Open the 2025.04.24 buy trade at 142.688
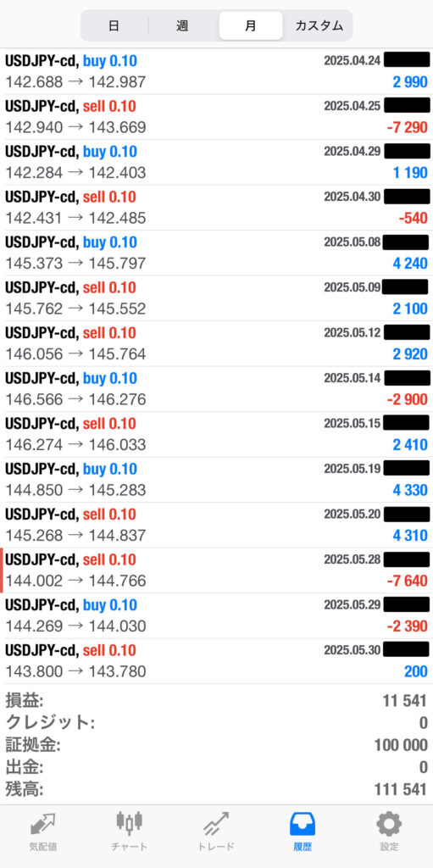433x868 pixels. click(217, 71)
